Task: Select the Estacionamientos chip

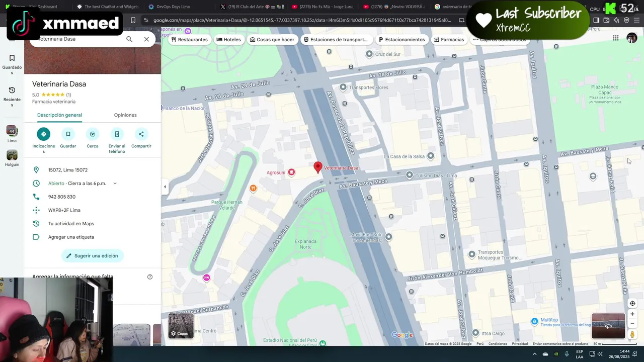Action: point(401,40)
